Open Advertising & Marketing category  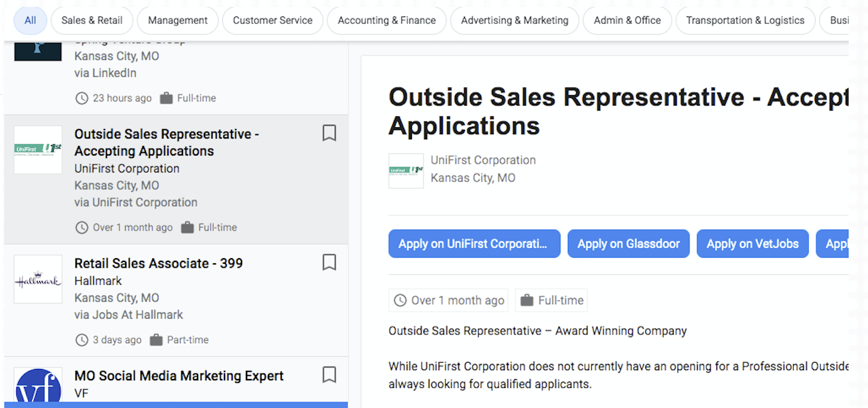515,20
